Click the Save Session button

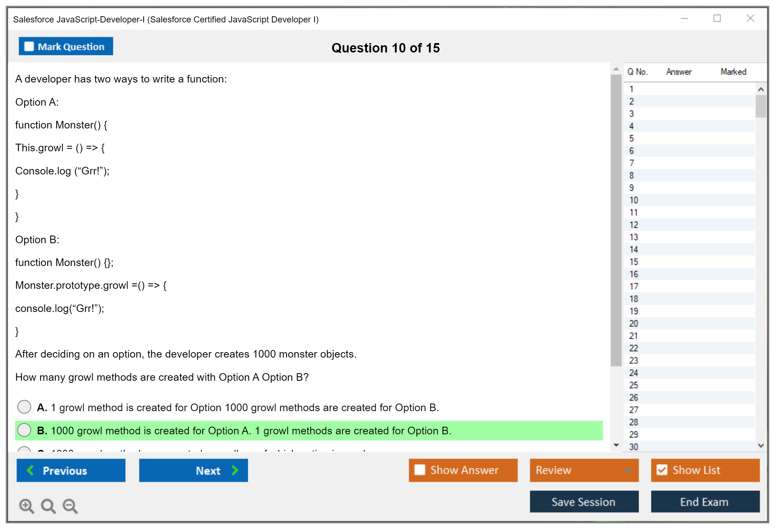click(584, 502)
